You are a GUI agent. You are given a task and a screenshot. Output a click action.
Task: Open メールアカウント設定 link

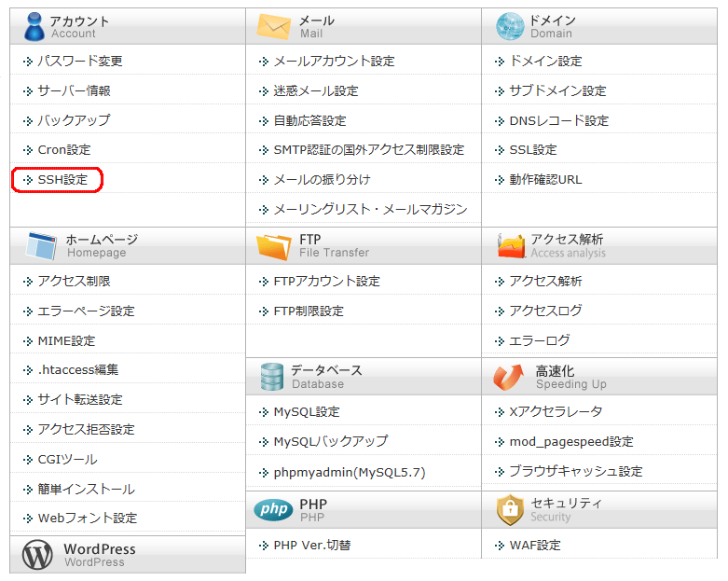click(x=335, y=61)
